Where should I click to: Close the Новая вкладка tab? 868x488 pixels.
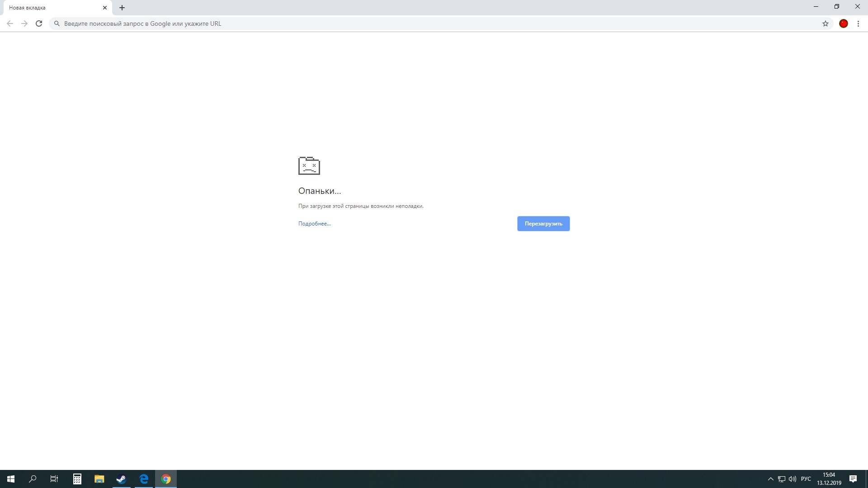point(105,8)
